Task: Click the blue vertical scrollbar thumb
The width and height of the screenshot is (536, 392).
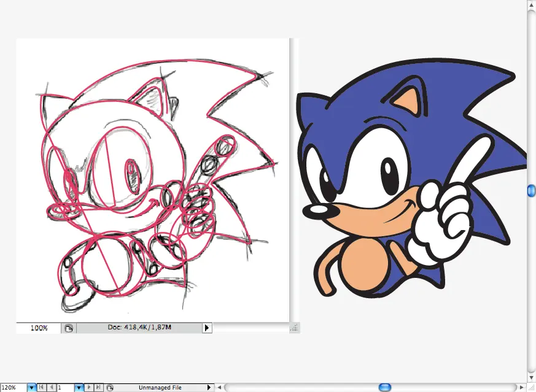Action: pyautogui.click(x=531, y=191)
